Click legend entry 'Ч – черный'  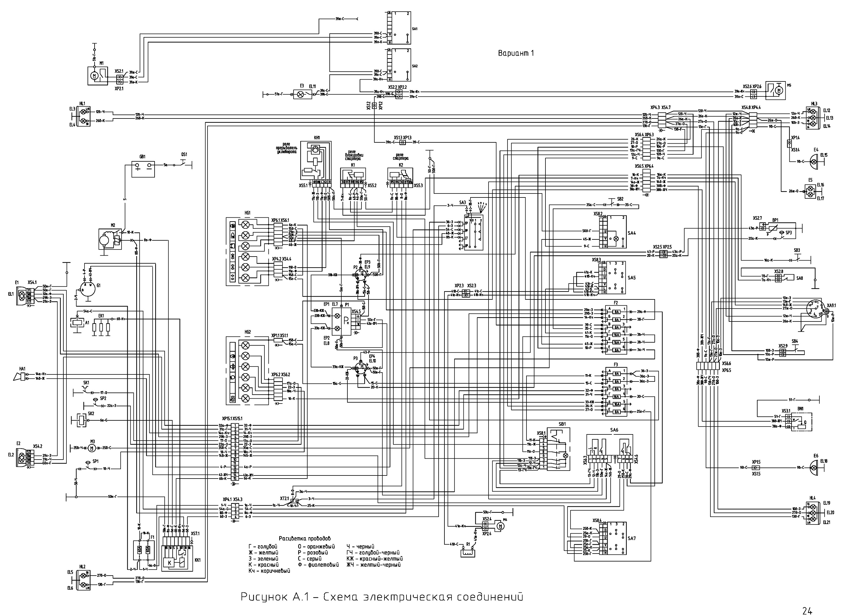360,547
